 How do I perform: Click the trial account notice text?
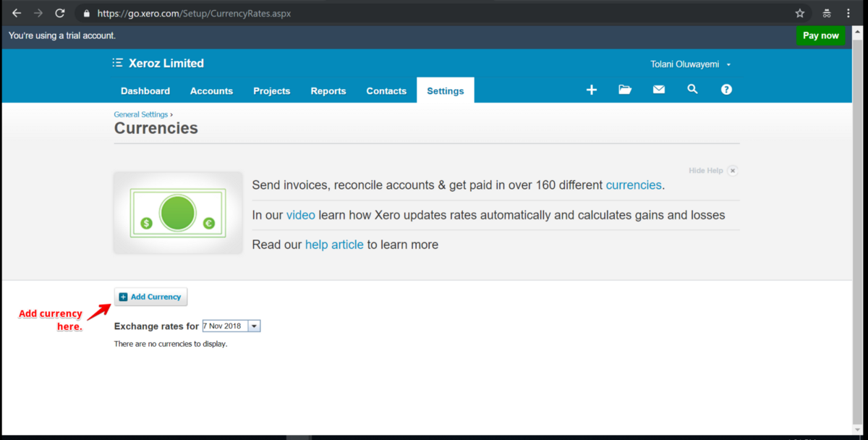coord(62,35)
